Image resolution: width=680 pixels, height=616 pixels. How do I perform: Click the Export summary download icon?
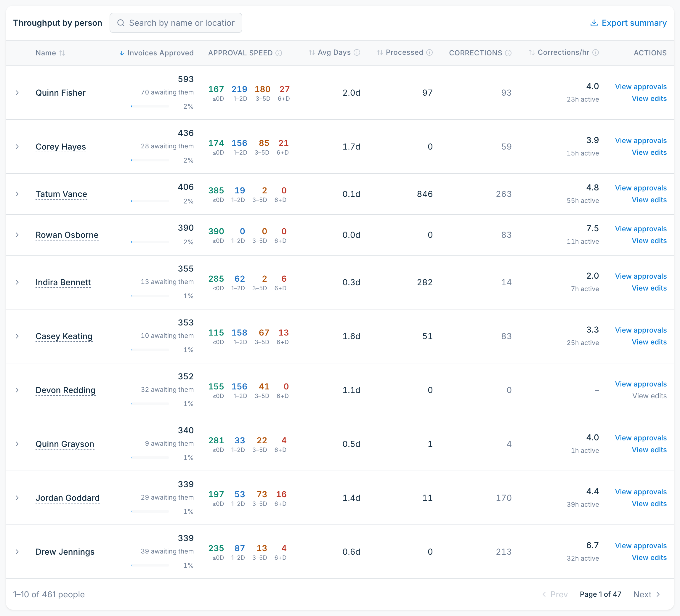tap(594, 23)
